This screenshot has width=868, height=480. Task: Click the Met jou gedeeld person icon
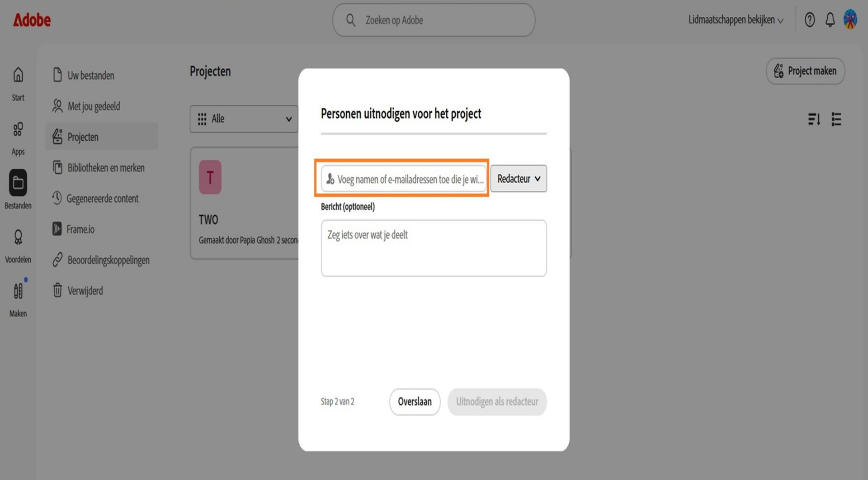click(x=57, y=106)
